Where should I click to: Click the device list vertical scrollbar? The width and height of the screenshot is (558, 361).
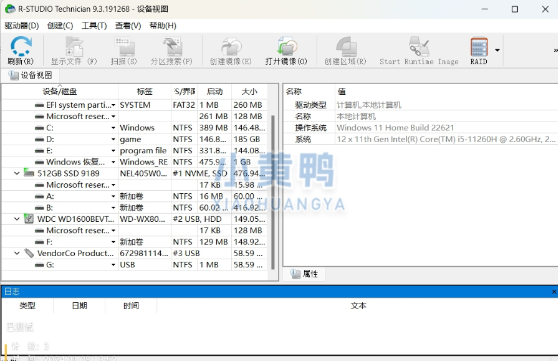pos(273,192)
